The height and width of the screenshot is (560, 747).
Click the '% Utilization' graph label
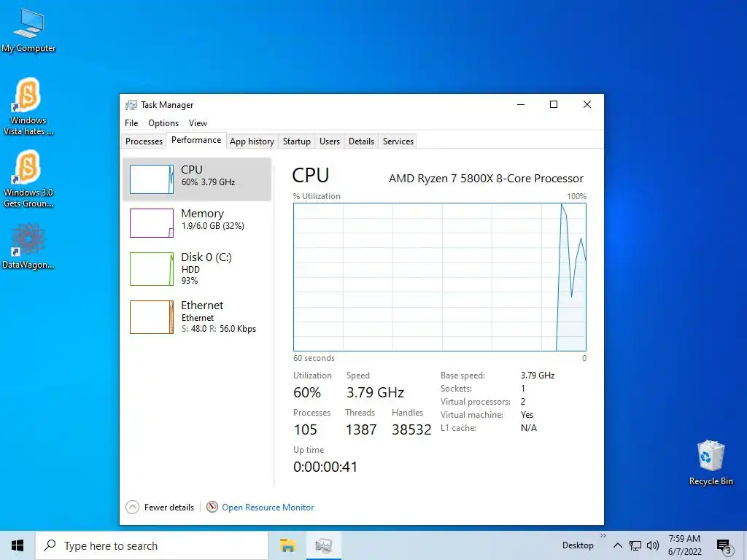click(x=317, y=196)
